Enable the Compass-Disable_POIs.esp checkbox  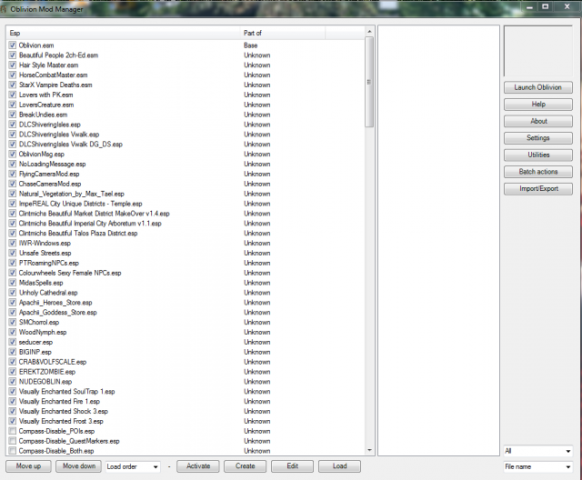[13, 431]
